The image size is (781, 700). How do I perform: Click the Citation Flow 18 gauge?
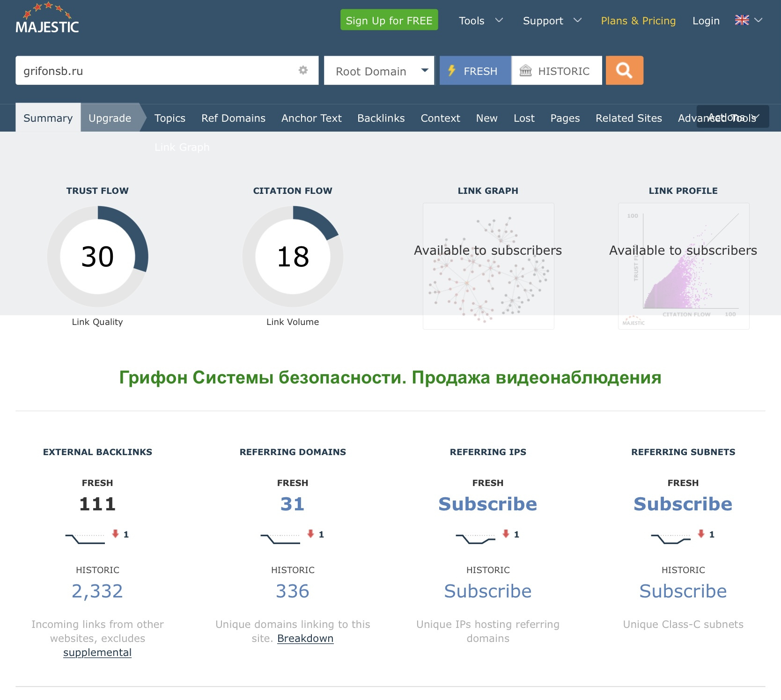[x=293, y=256]
